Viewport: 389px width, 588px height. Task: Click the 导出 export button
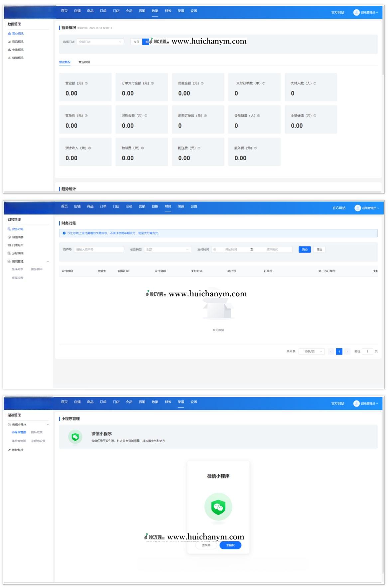click(x=319, y=249)
